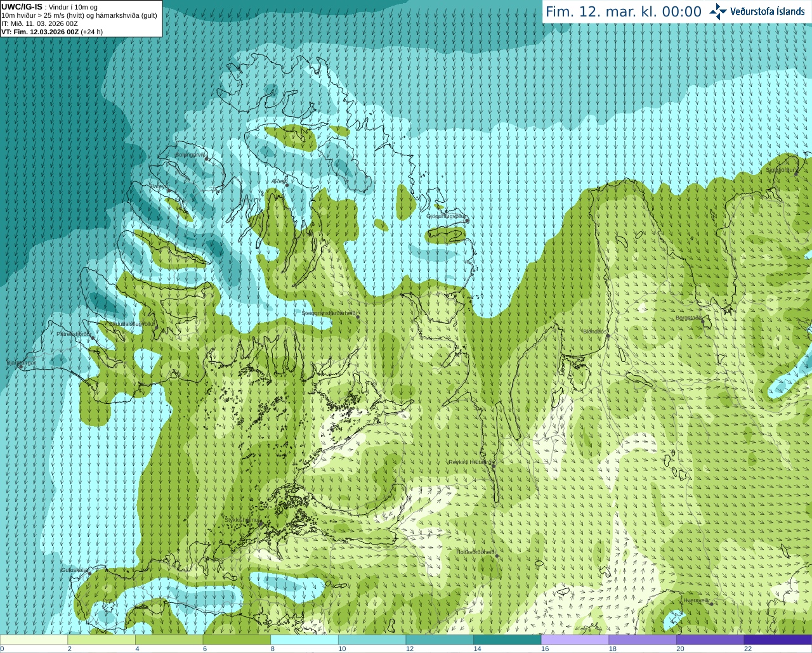Click the date header Fim. 12. mar. kl. 00:00
The image size is (812, 653).
coord(623,11)
